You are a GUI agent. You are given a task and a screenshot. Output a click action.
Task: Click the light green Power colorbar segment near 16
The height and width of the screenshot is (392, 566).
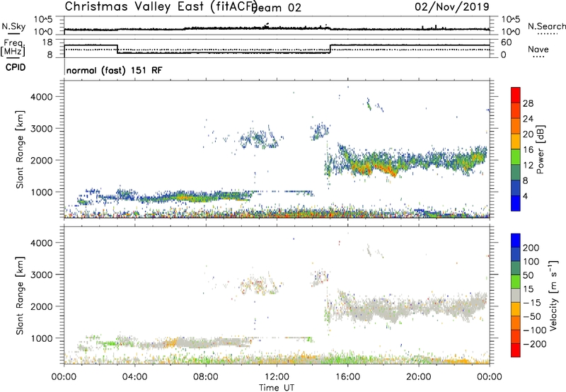tap(516, 156)
